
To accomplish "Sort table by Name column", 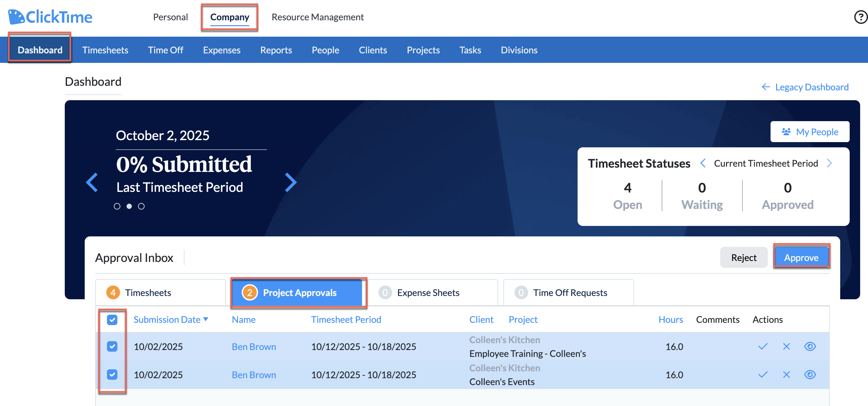I will tap(244, 319).
